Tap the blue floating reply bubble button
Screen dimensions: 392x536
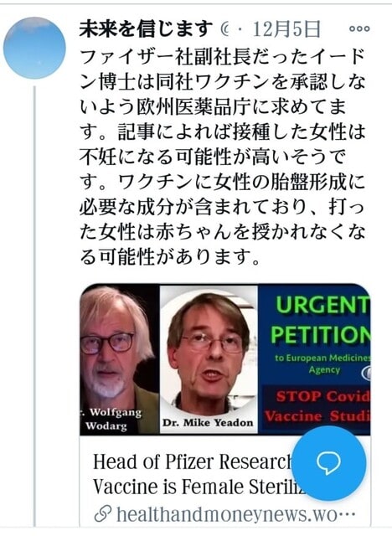[328, 463]
